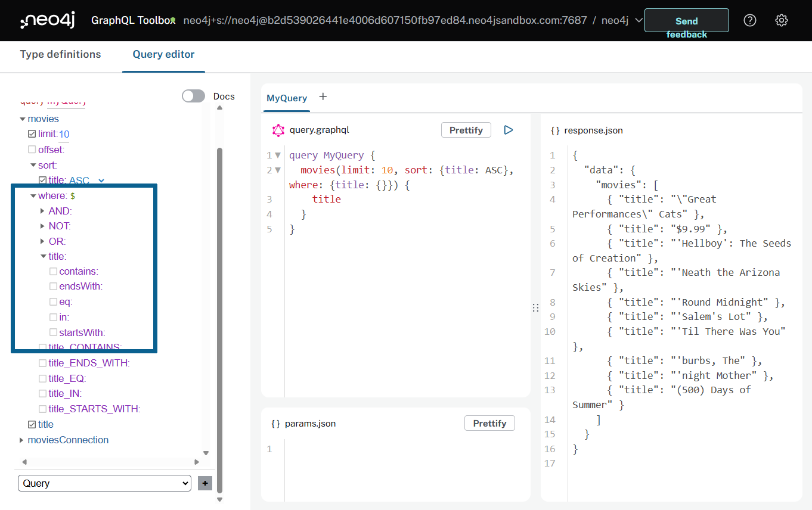Toggle the Docs switch
This screenshot has width=812, height=510.
tap(193, 96)
